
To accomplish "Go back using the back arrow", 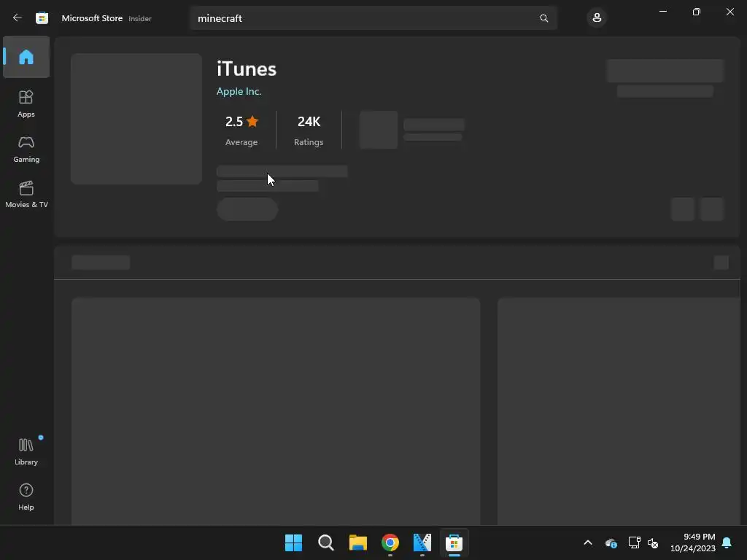I will (18, 18).
